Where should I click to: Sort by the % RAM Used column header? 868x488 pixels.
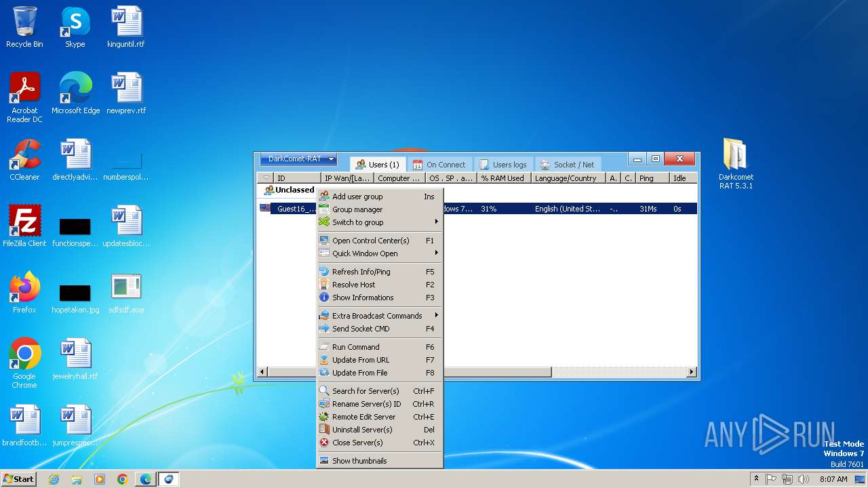[504, 178]
